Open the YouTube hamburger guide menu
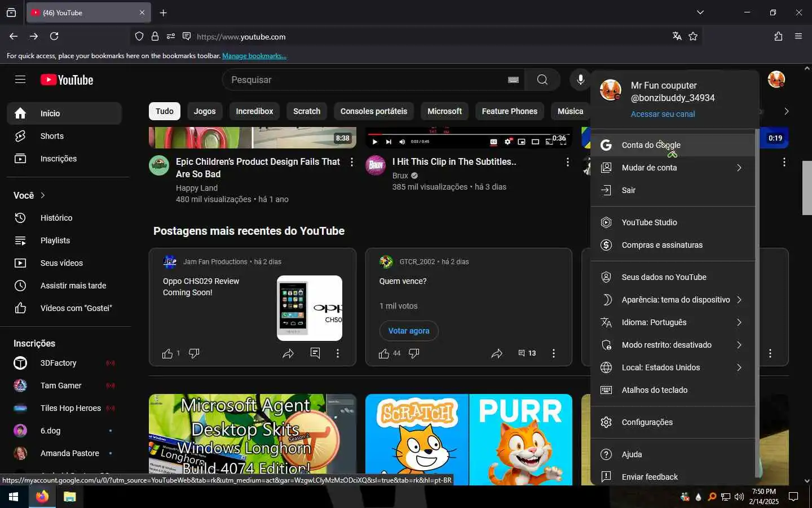Viewport: 812px width, 508px height. click(x=20, y=80)
